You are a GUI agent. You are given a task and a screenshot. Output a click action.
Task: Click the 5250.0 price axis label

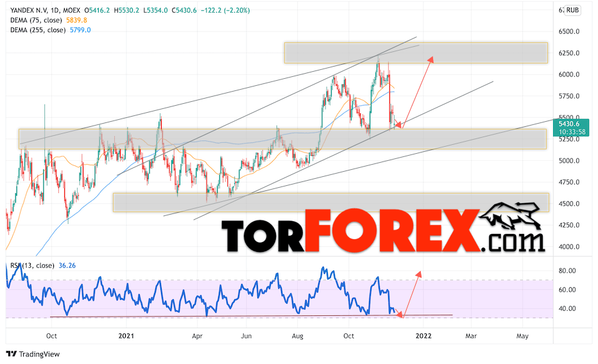(569, 139)
